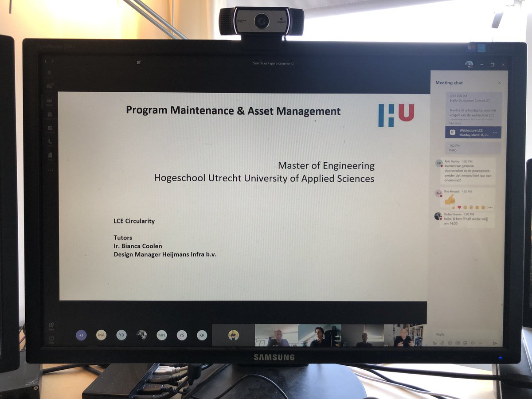Open Calendar from the left sidebar
This screenshot has height=399, width=532.
coord(50,129)
